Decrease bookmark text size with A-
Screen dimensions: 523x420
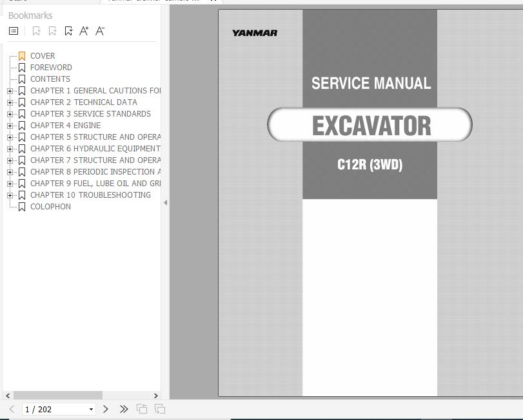pos(100,31)
